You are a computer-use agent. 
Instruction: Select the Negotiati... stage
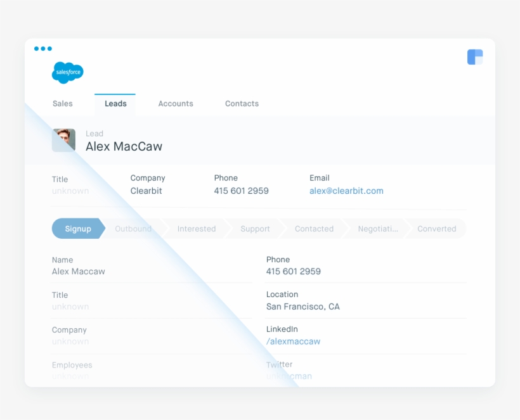(x=378, y=229)
